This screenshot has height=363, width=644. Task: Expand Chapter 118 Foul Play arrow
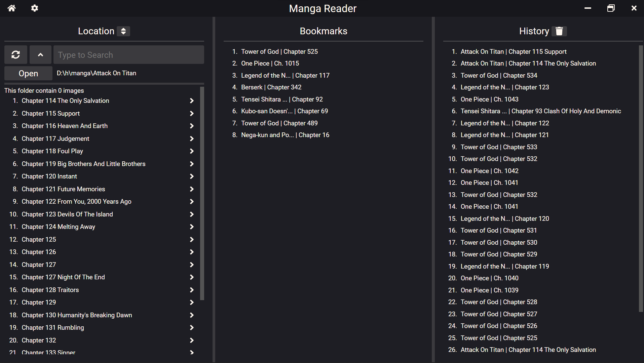[x=192, y=151]
